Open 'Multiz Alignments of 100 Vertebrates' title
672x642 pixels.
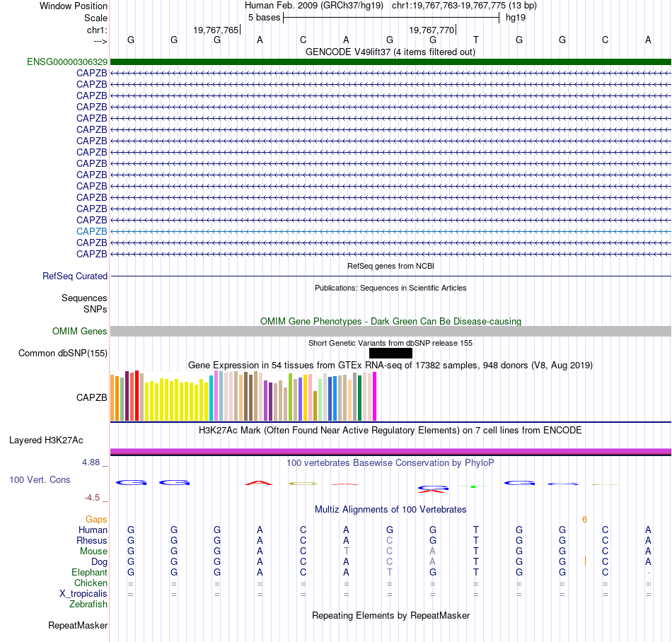coord(390,510)
